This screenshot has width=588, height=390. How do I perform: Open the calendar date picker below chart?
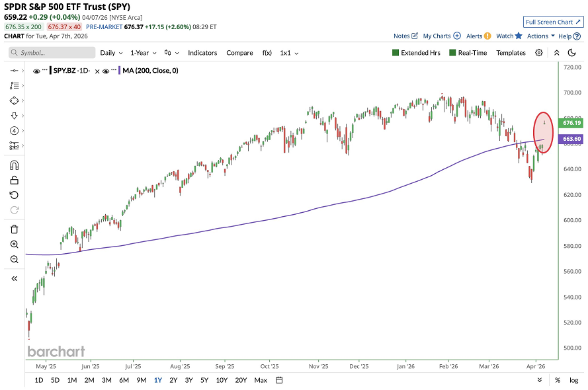pyautogui.click(x=278, y=380)
